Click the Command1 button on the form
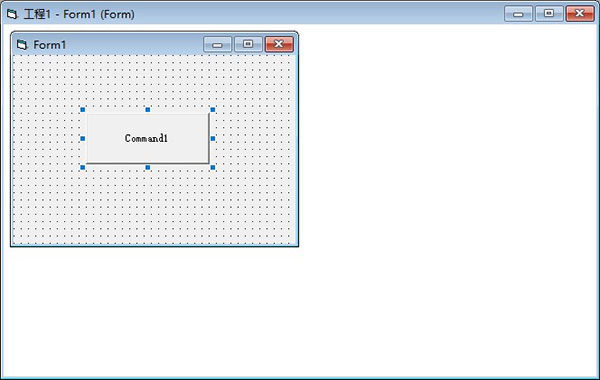Viewport: 600px width, 380px height. (148, 138)
